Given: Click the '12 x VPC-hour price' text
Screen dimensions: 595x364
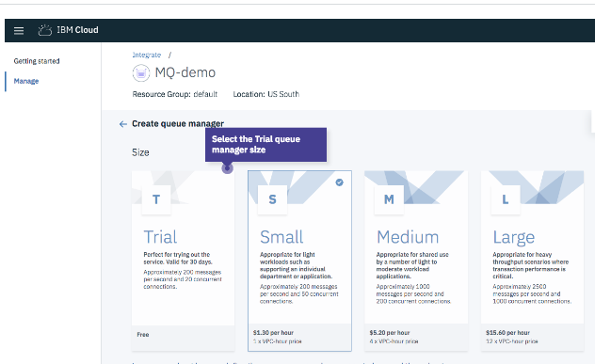Looking at the screenshot, I should point(512,341).
